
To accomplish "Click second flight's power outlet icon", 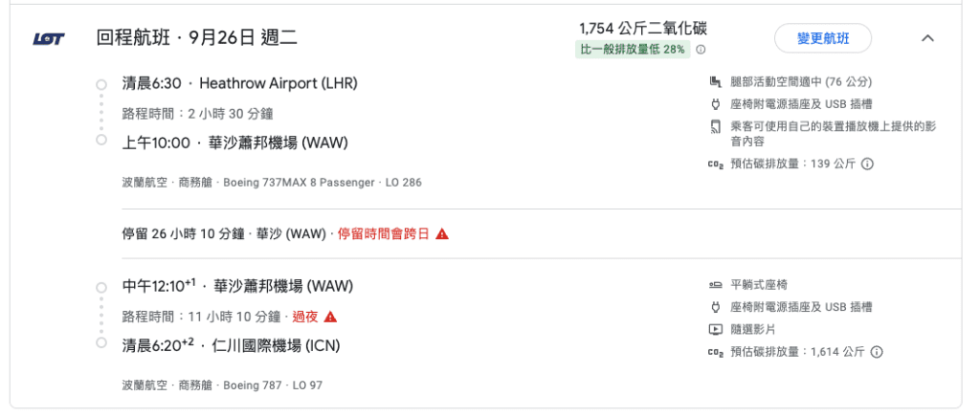I will coord(716,307).
